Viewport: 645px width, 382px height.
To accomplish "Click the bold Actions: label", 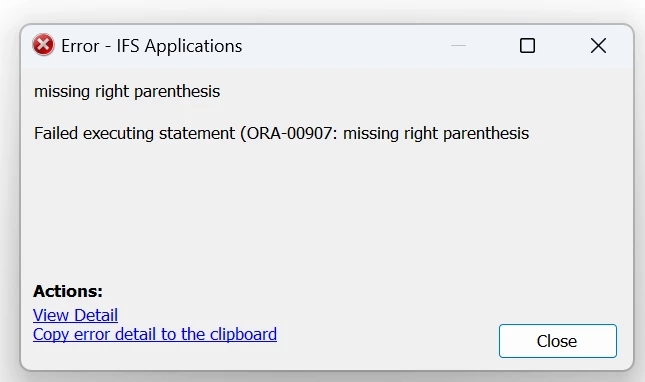I will [x=68, y=291].
